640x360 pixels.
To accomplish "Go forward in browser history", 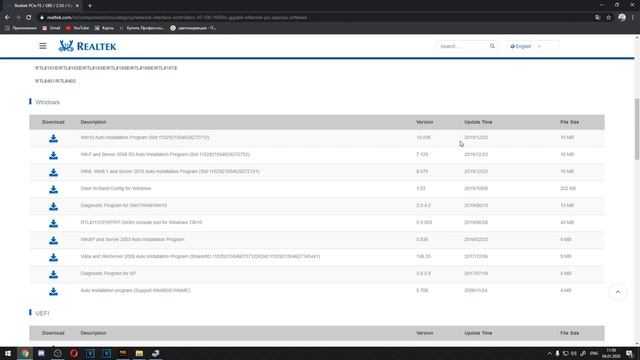I will point(18,18).
